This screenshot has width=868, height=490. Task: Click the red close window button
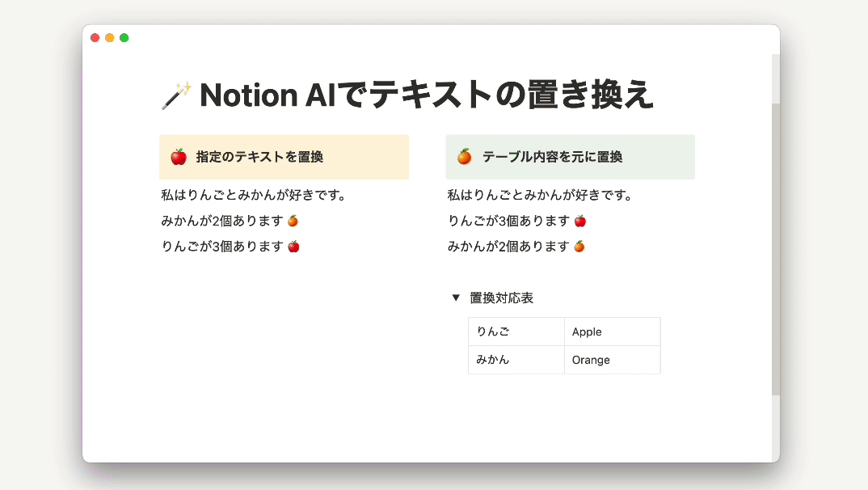tap(95, 38)
